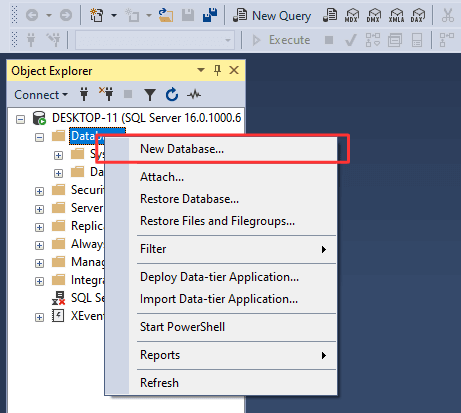Expand the Server Objects folder node
Image resolution: width=461 pixels, height=413 pixels.
point(39,209)
